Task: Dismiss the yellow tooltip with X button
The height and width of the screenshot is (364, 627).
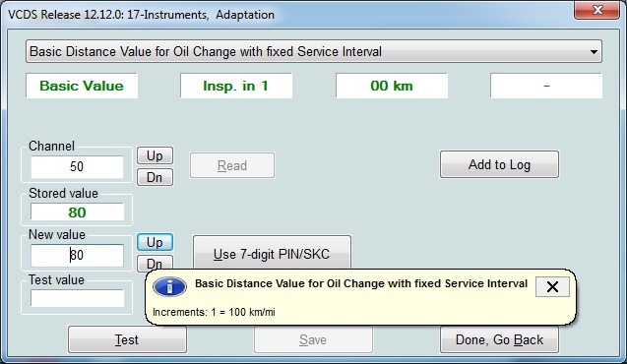Action: (x=552, y=286)
